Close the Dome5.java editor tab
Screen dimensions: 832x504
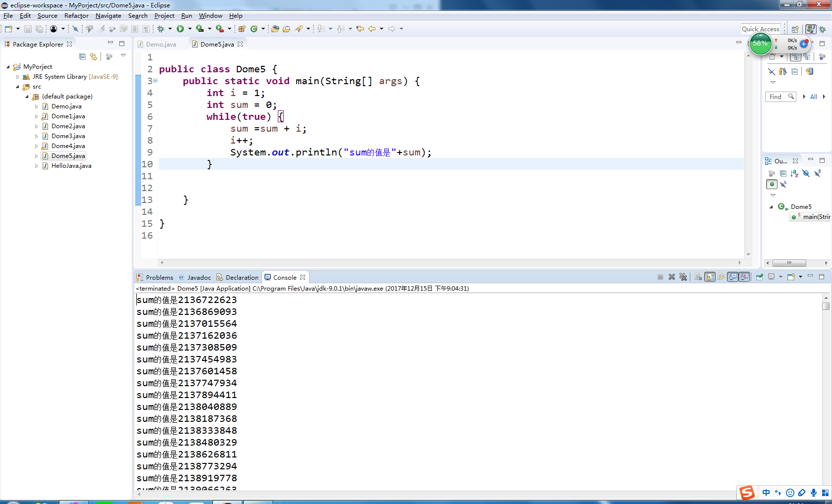[240, 44]
